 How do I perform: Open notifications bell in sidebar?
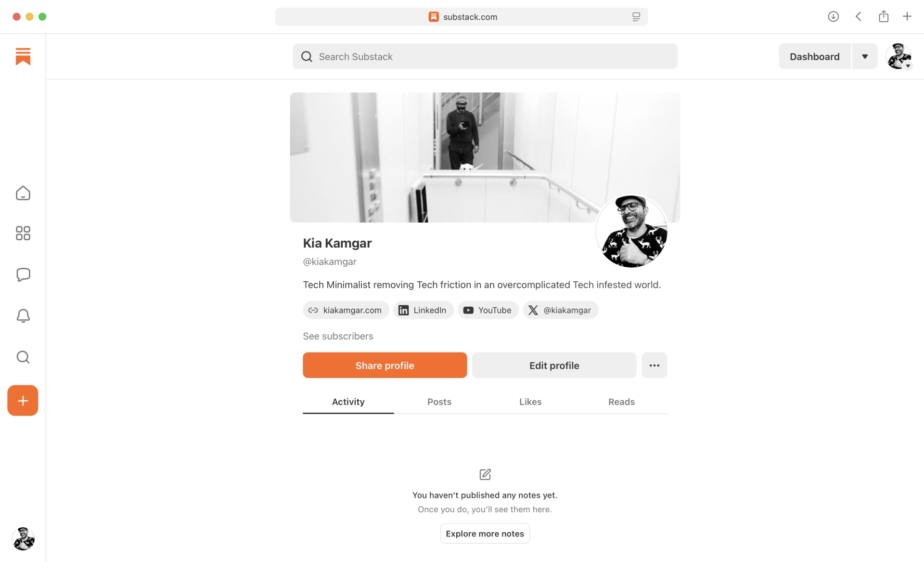point(23,316)
